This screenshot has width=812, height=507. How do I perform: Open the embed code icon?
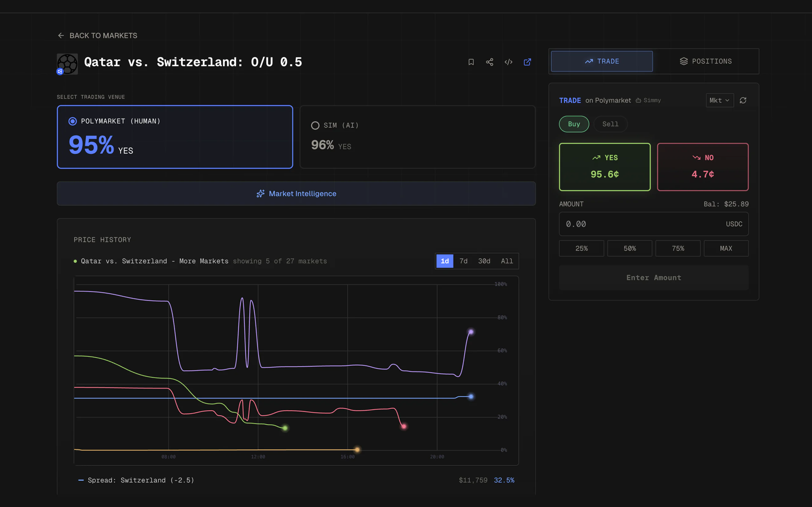click(x=508, y=62)
